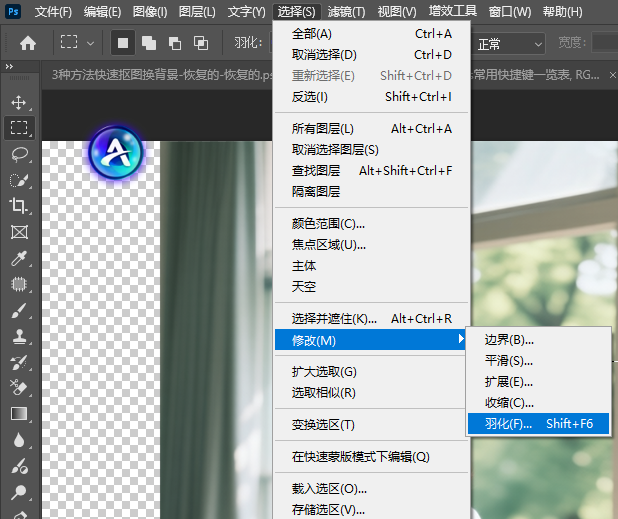
Task: Select the Quick Selection tool
Action: click(x=18, y=180)
